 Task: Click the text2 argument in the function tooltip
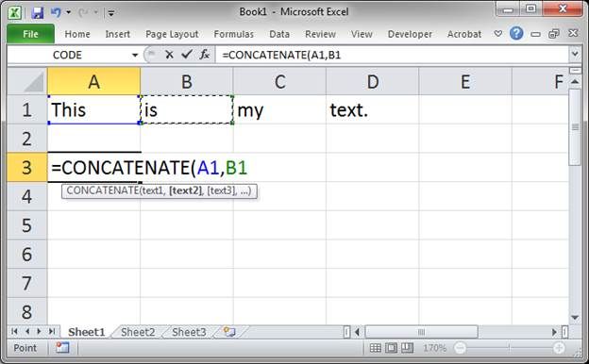(186, 190)
